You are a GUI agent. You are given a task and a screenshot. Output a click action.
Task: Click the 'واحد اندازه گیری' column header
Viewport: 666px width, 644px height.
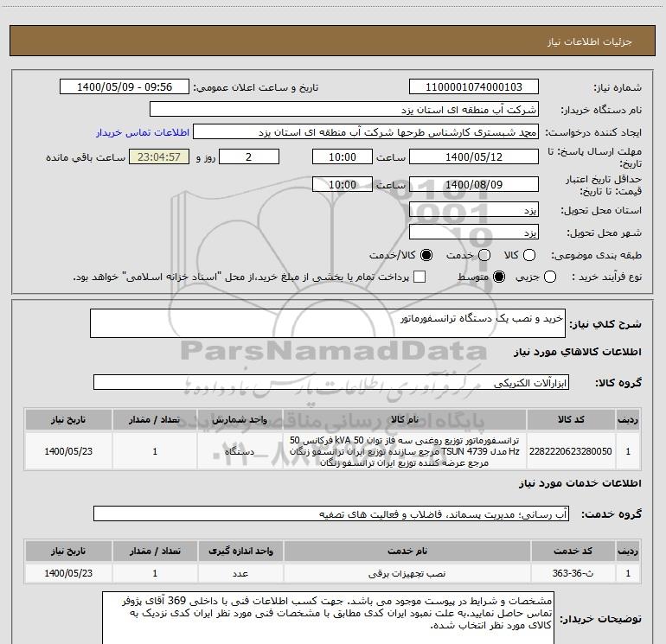(x=240, y=551)
